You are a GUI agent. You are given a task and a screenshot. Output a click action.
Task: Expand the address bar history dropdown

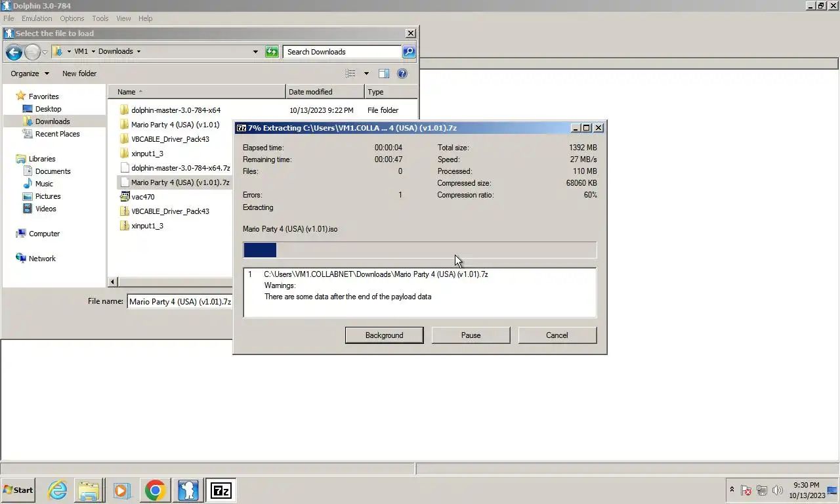click(255, 52)
